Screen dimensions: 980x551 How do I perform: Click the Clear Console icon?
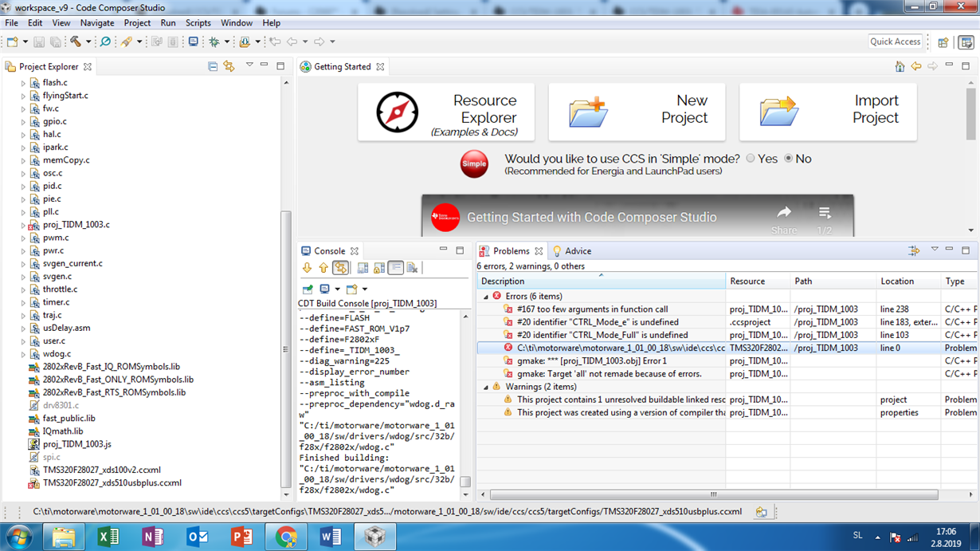pos(412,269)
